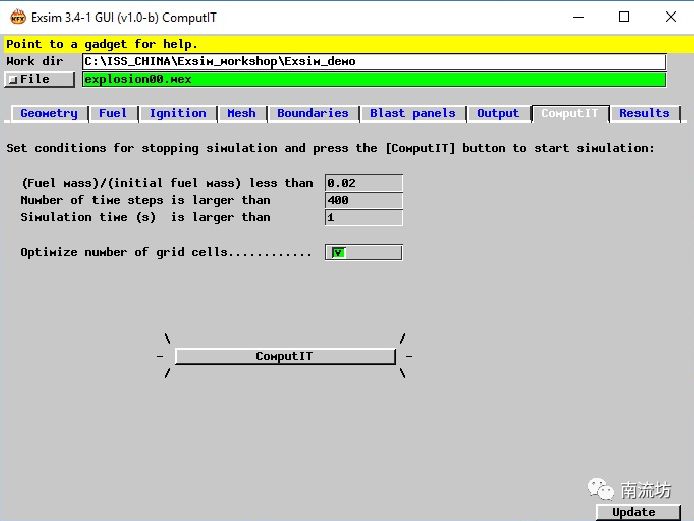This screenshot has height=521, width=694.
Task: Switch to the Fuel tab
Action: [x=113, y=113]
